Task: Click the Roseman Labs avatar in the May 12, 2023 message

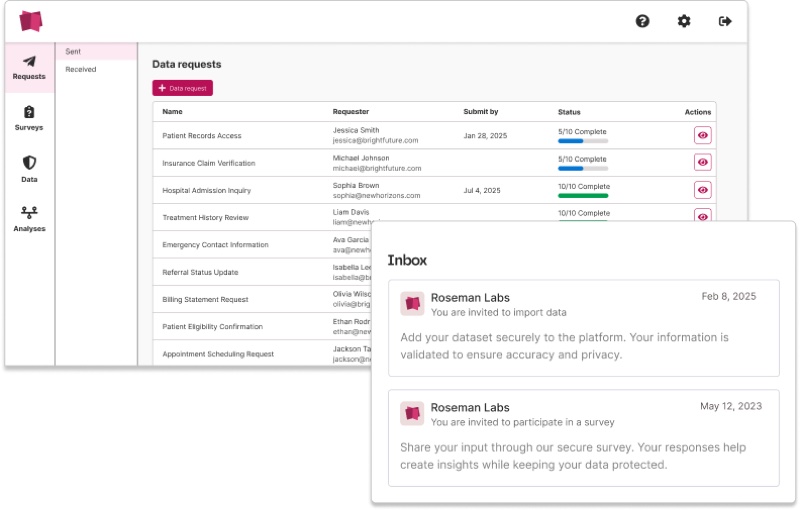Action: [412, 414]
